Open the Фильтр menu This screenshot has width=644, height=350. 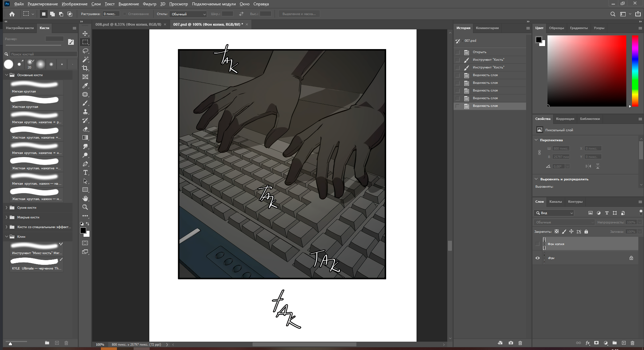tap(149, 4)
